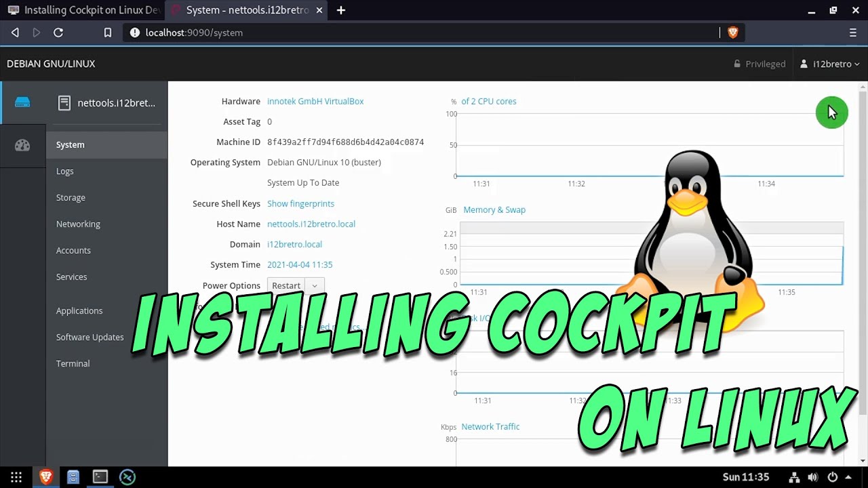868x488 pixels.
Task: Click the site information icon in address bar
Action: (x=134, y=33)
